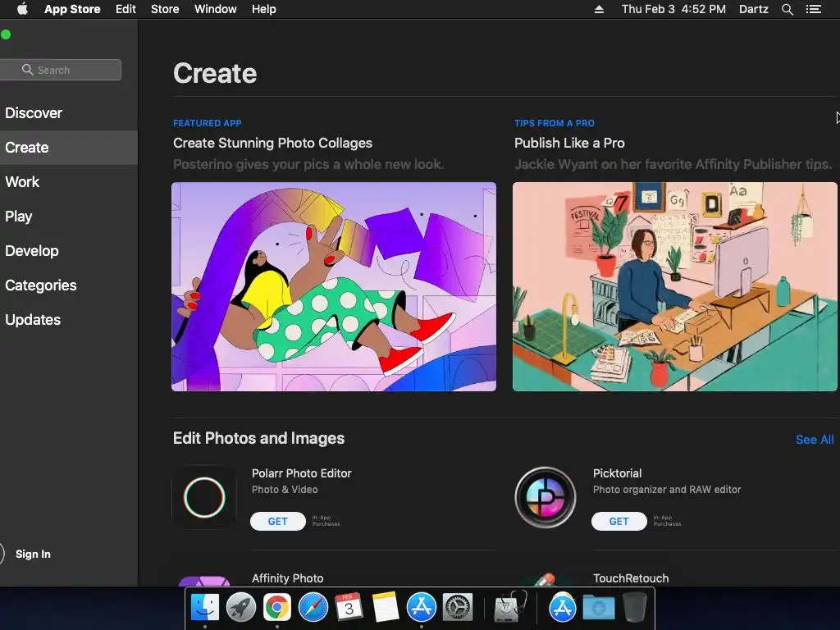Open the Window menu
This screenshot has width=840, height=630.
click(x=216, y=9)
